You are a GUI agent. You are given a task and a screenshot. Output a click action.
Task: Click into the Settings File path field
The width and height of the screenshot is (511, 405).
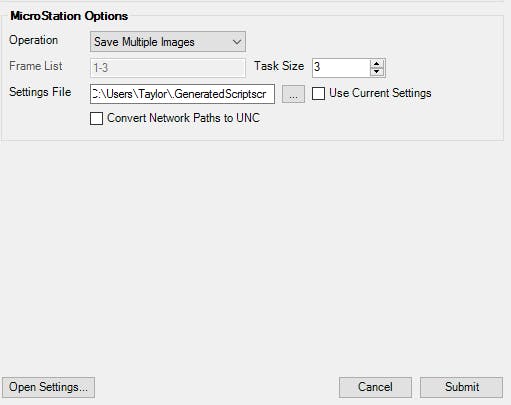pyautogui.click(x=182, y=94)
